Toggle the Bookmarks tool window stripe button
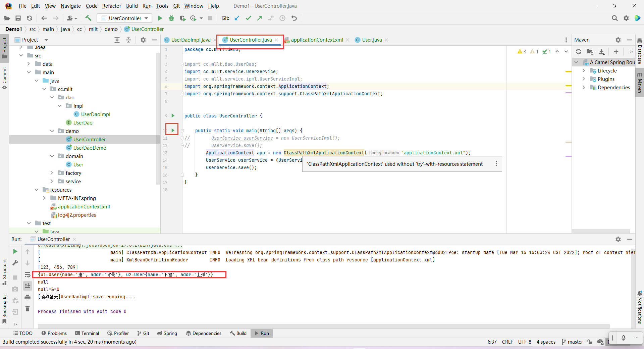This screenshot has height=349, width=644. [x=4, y=309]
